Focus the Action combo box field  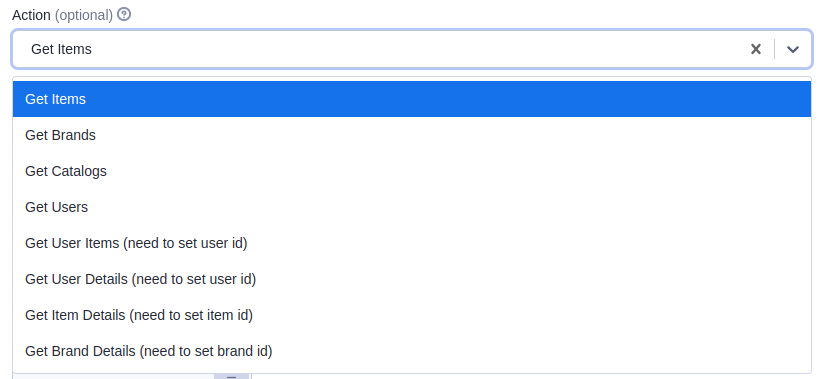412,49
